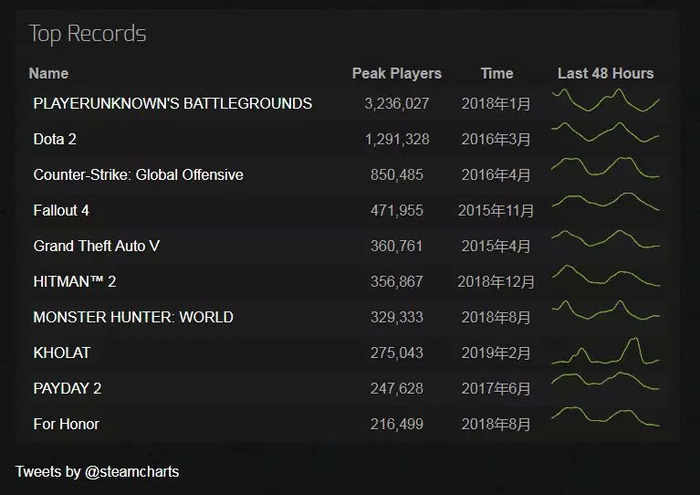This screenshot has height=495, width=700.
Task: Click the PAYDAY 2 48-hour sparkline
Action: tap(605, 381)
